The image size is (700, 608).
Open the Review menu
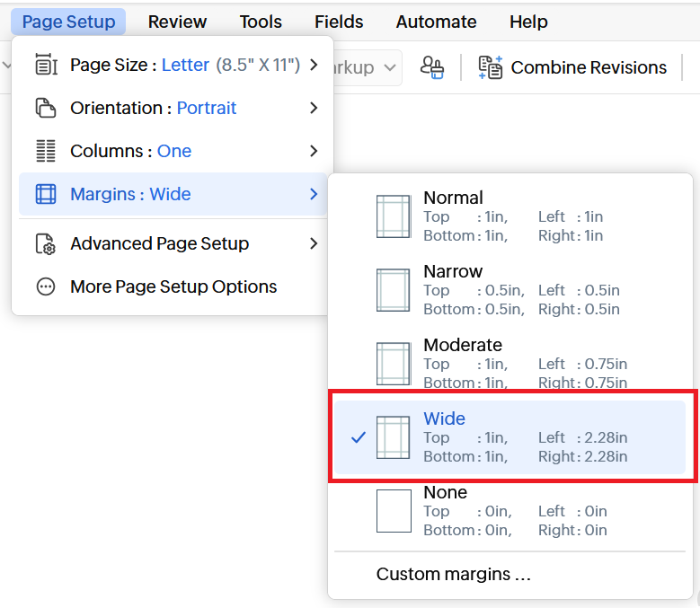177,22
